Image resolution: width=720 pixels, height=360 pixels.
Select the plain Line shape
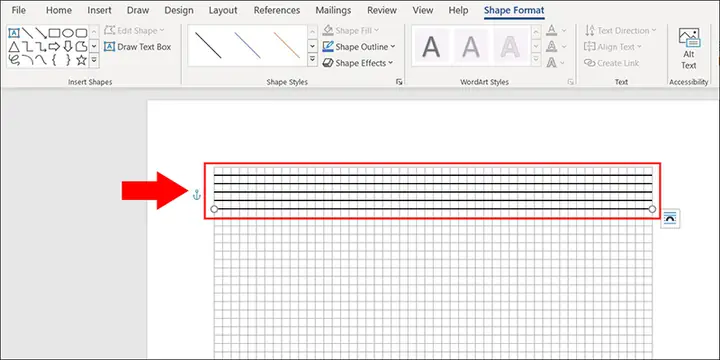point(28,33)
